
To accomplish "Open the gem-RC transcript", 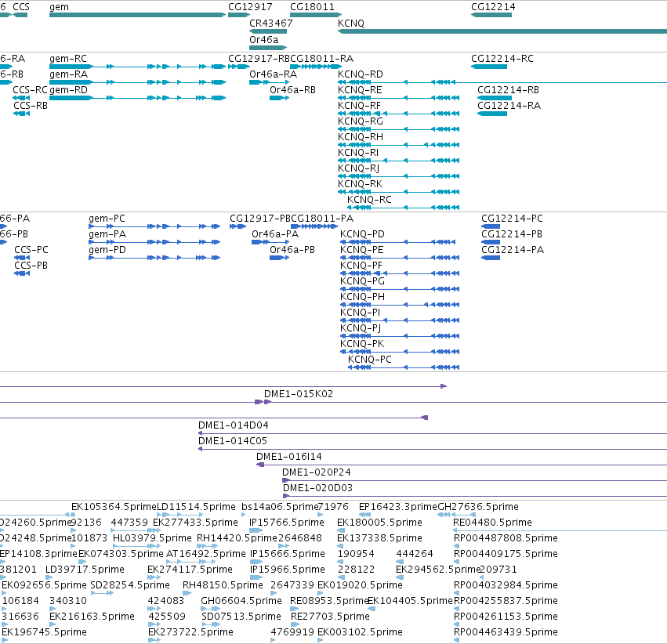I will pyautogui.click(x=68, y=58).
